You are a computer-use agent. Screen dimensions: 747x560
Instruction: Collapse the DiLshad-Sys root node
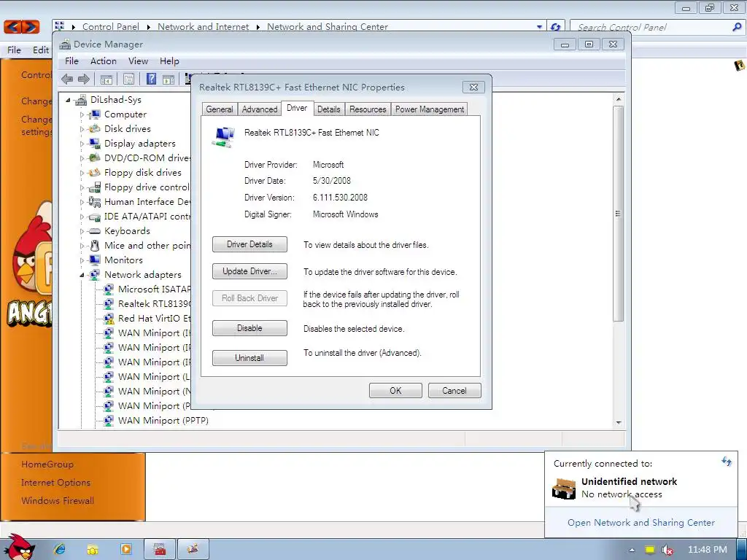[68, 100]
